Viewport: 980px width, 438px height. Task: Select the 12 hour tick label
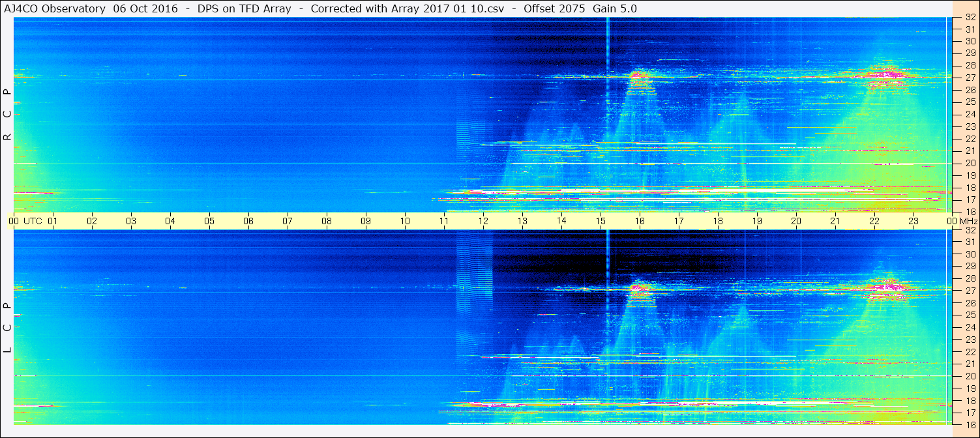click(483, 221)
